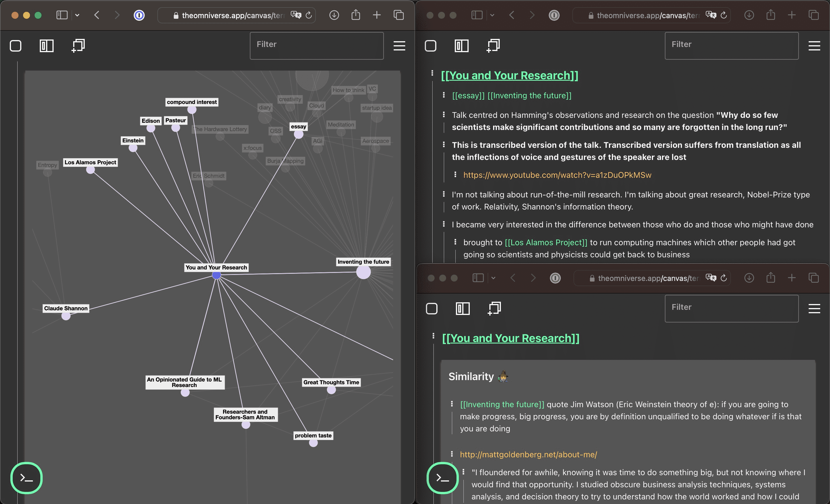Open the three-dot handle next to the top-right heading
Screen dimensions: 830x504
coord(432,73)
